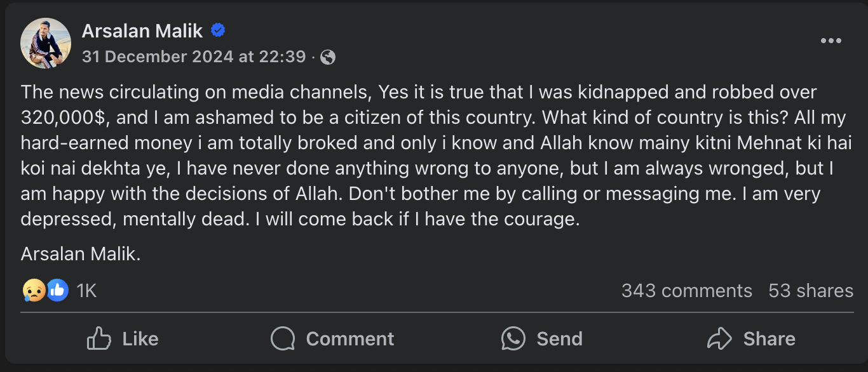View the 1K reactions list
Viewport: 868px width, 372px height.
tap(86, 291)
